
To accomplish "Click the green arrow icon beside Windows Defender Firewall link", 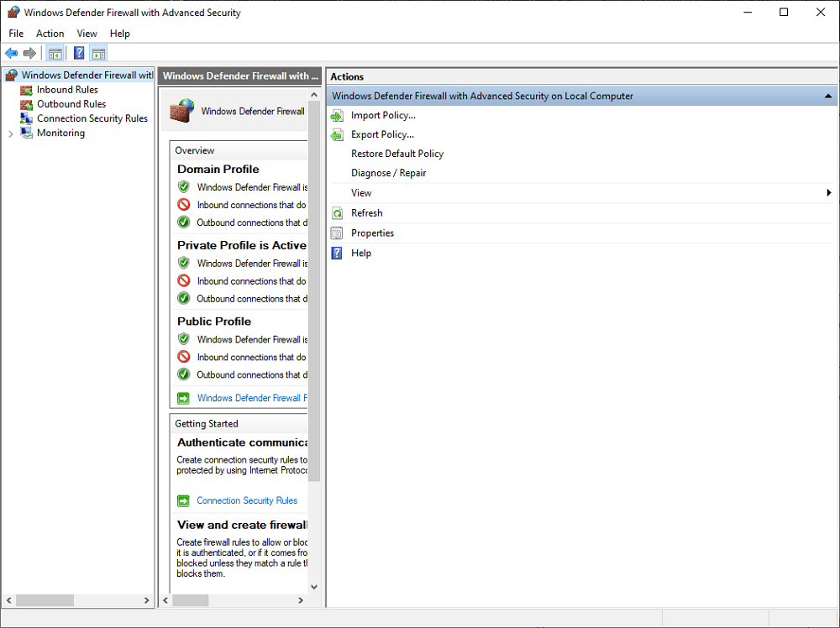I will [x=183, y=398].
